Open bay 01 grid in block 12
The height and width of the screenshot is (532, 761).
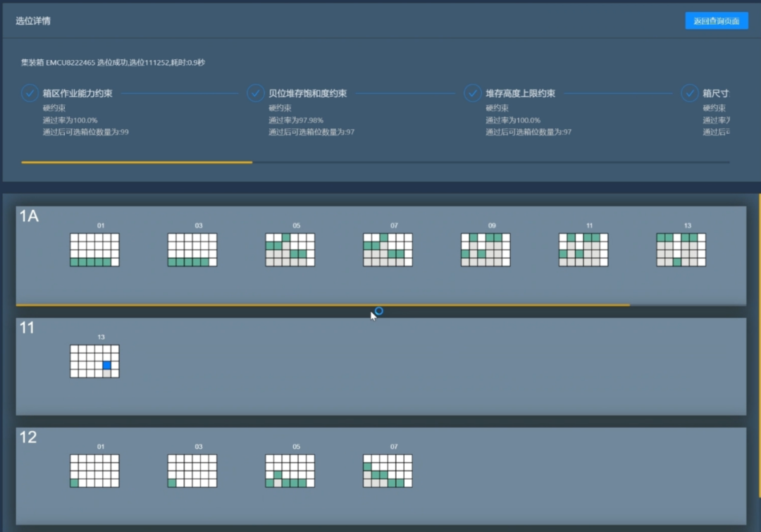[94, 471]
